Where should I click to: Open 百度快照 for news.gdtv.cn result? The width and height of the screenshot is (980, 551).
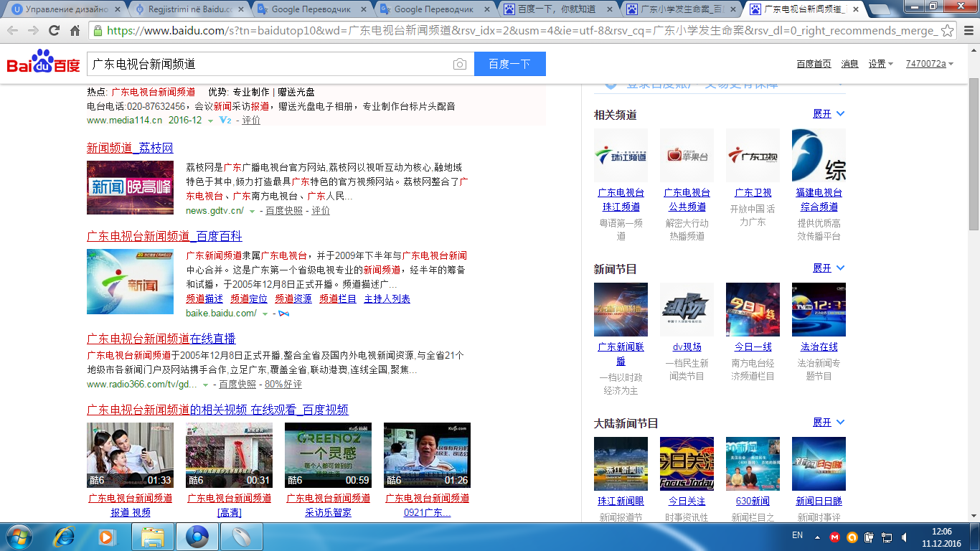click(284, 211)
